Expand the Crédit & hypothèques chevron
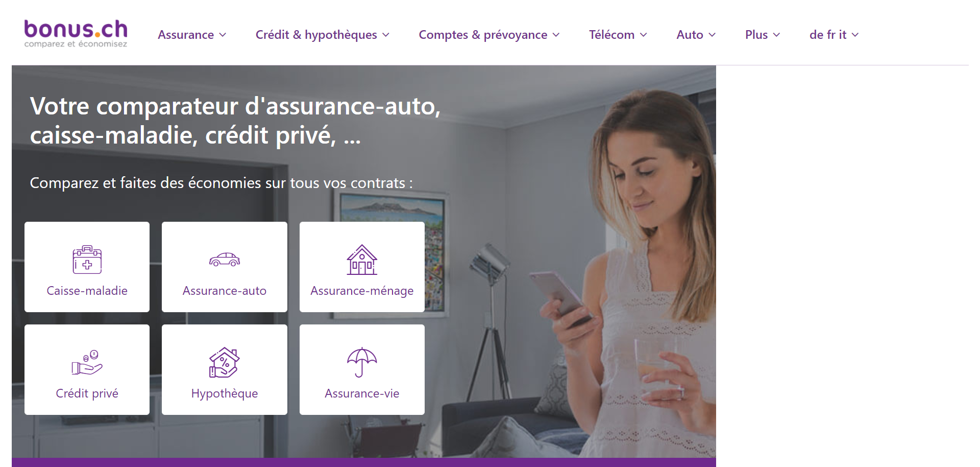 386,35
